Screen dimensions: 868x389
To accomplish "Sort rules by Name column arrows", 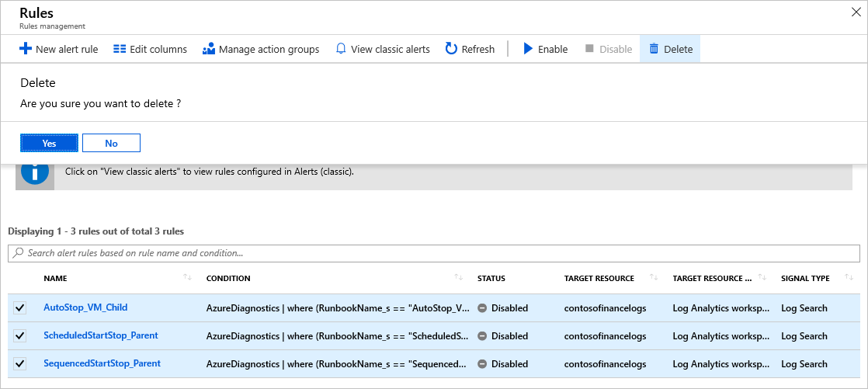I will click(187, 278).
